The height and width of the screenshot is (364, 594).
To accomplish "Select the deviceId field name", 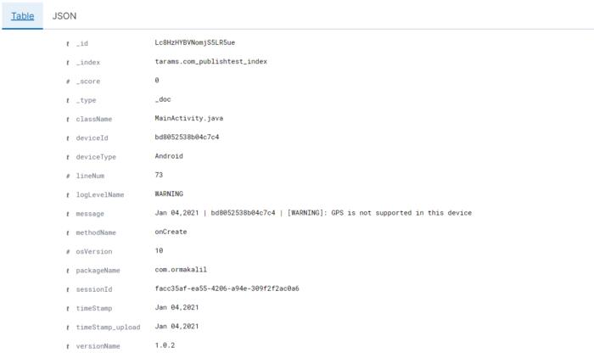I will click(92, 138).
